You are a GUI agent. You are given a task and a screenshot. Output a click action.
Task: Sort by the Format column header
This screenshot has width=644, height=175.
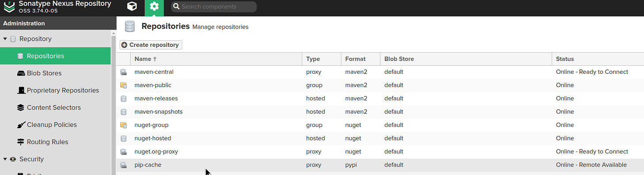click(x=360, y=59)
